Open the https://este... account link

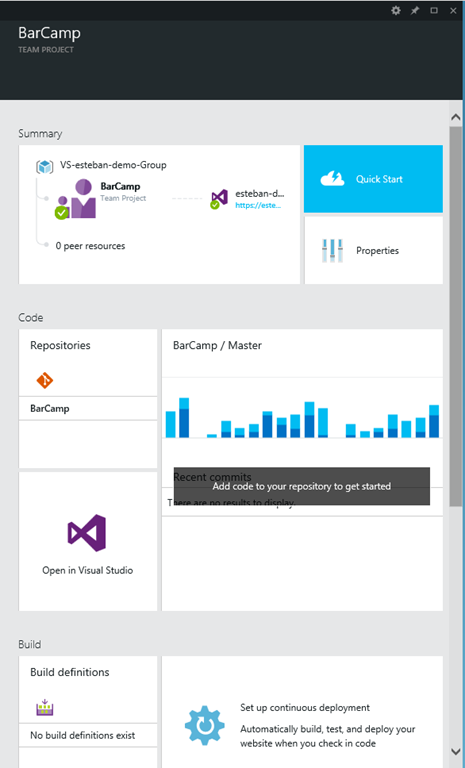pyautogui.click(x=258, y=206)
